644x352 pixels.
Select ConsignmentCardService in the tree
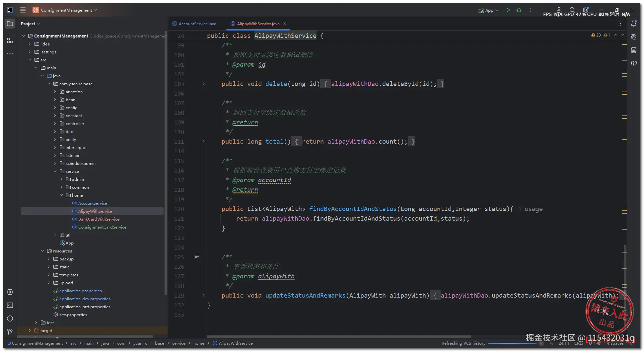coord(102,227)
